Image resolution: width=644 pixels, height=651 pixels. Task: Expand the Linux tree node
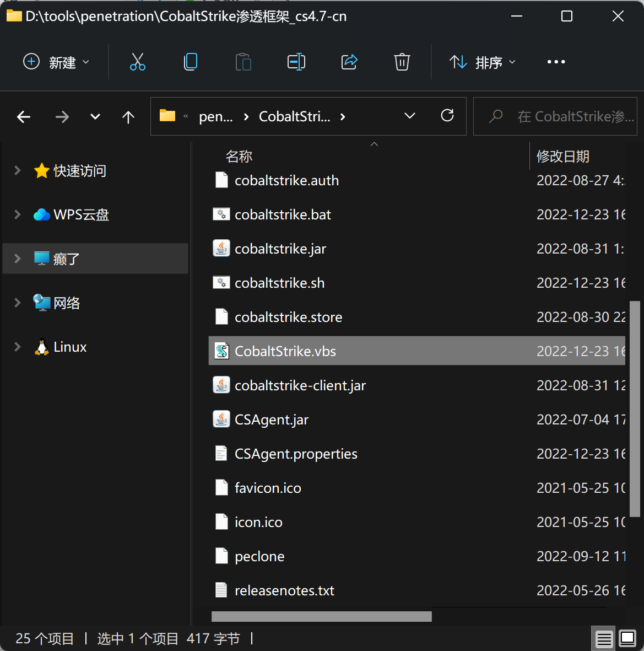point(18,347)
